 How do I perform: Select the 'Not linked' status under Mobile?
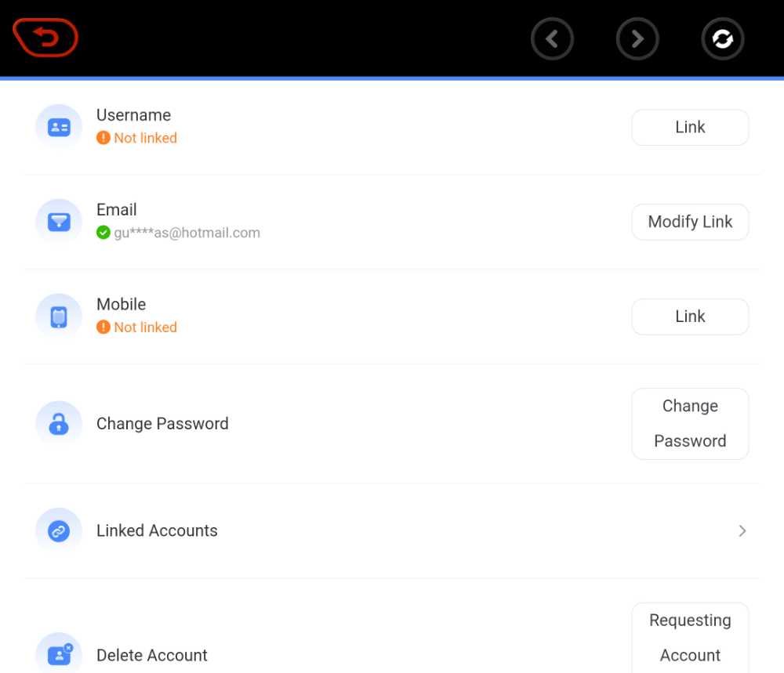tap(146, 327)
